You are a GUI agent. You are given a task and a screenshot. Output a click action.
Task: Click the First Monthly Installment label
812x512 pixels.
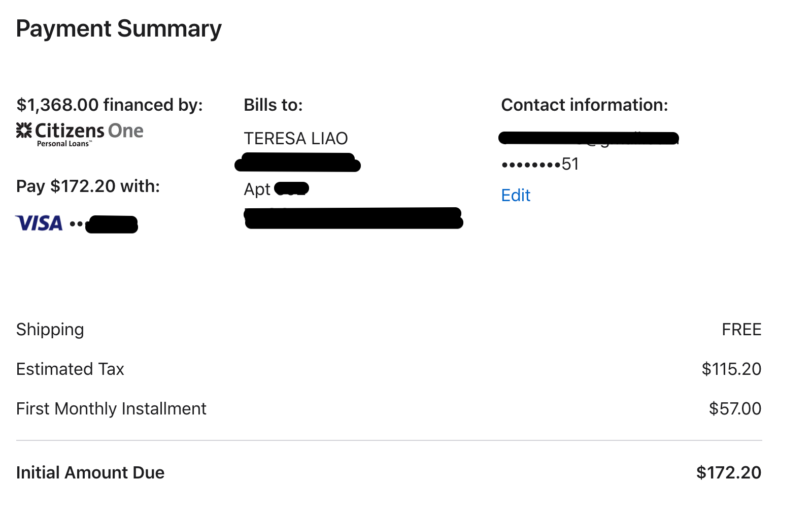click(x=111, y=409)
